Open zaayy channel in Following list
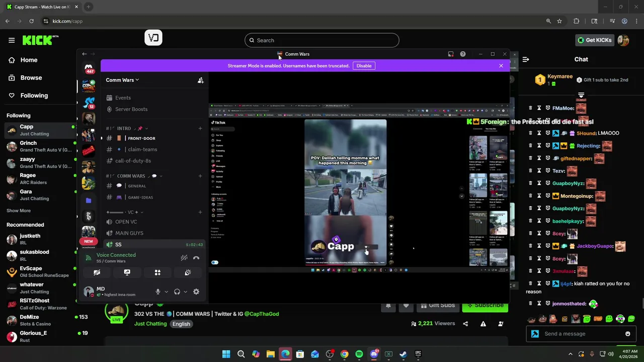This screenshot has width=644, height=362. coord(39,162)
